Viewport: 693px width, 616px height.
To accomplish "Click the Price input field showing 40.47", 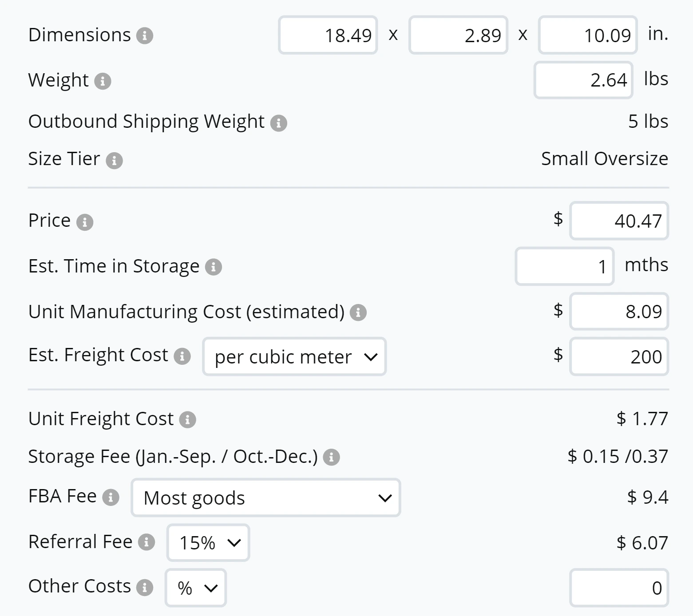I will [619, 221].
